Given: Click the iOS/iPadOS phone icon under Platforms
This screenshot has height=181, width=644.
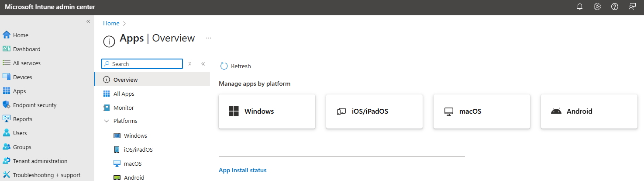Looking at the screenshot, I should tap(117, 150).
